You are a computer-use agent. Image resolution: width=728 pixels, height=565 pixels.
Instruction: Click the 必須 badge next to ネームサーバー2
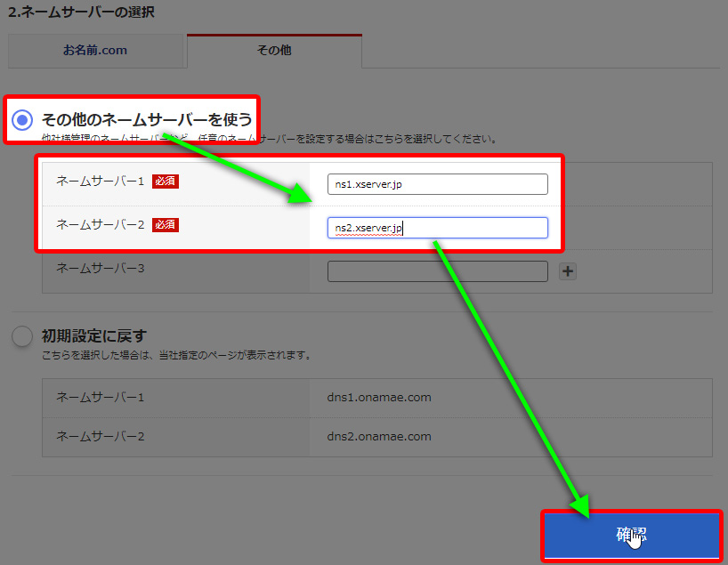[x=166, y=225]
